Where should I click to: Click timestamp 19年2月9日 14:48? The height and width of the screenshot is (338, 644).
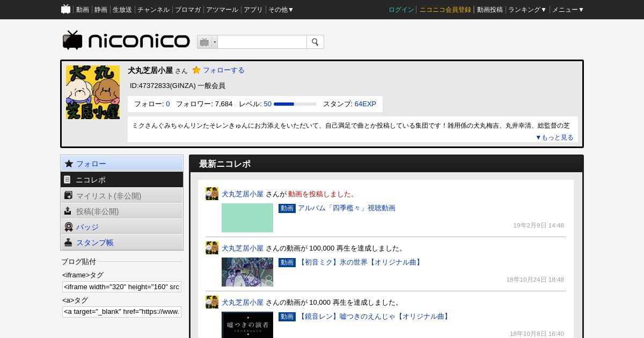pyautogui.click(x=538, y=225)
